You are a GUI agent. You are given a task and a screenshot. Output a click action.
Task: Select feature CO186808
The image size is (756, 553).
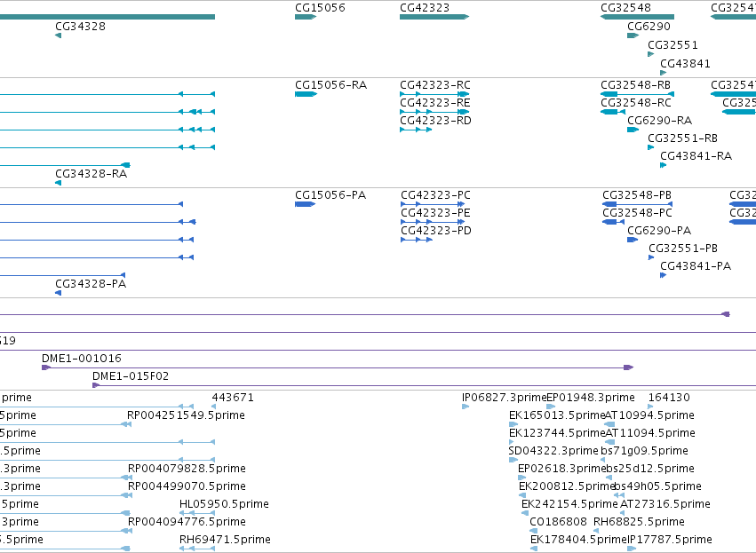[x=558, y=522]
